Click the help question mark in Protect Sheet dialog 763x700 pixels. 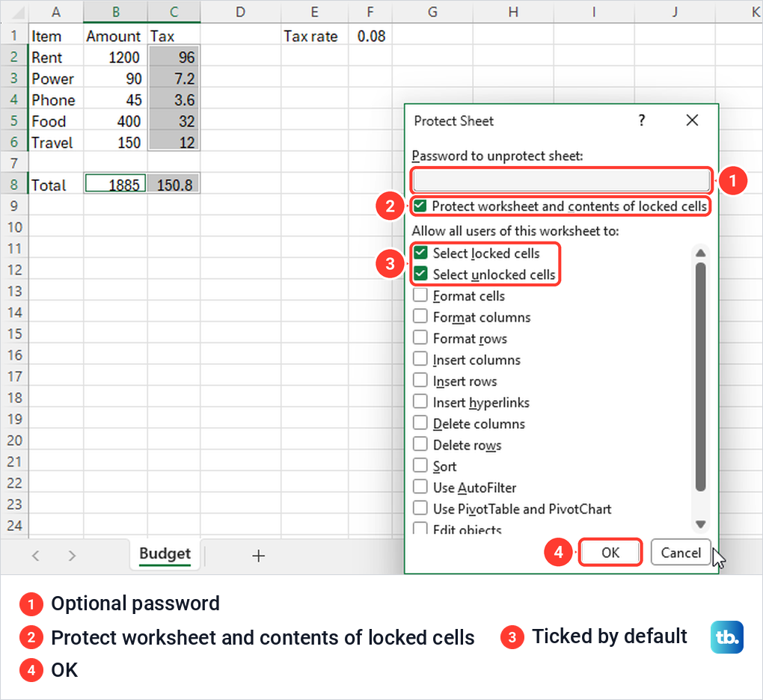tap(642, 120)
